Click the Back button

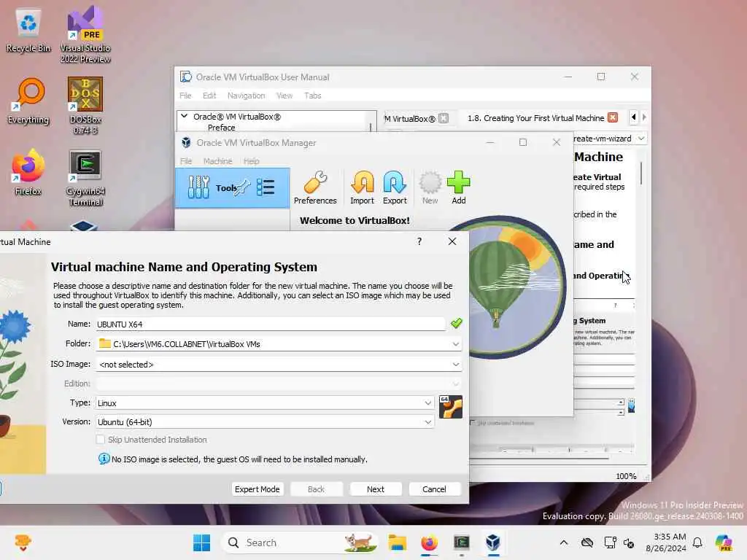click(x=316, y=489)
